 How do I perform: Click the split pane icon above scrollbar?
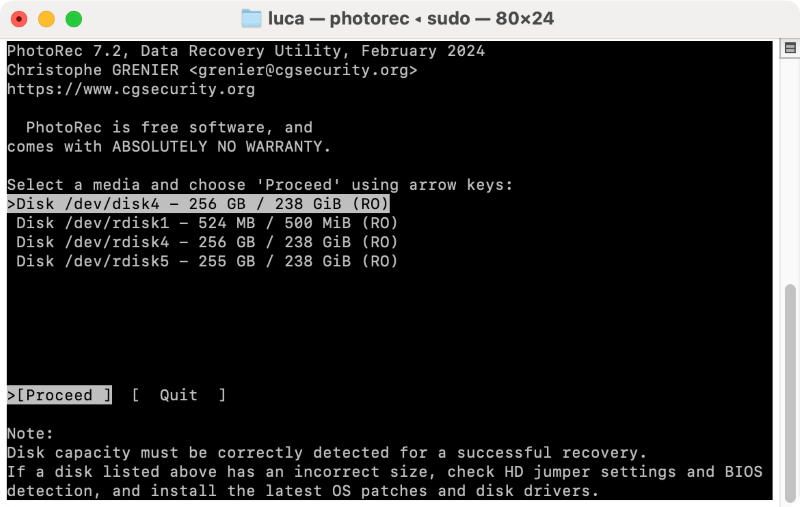point(789,48)
